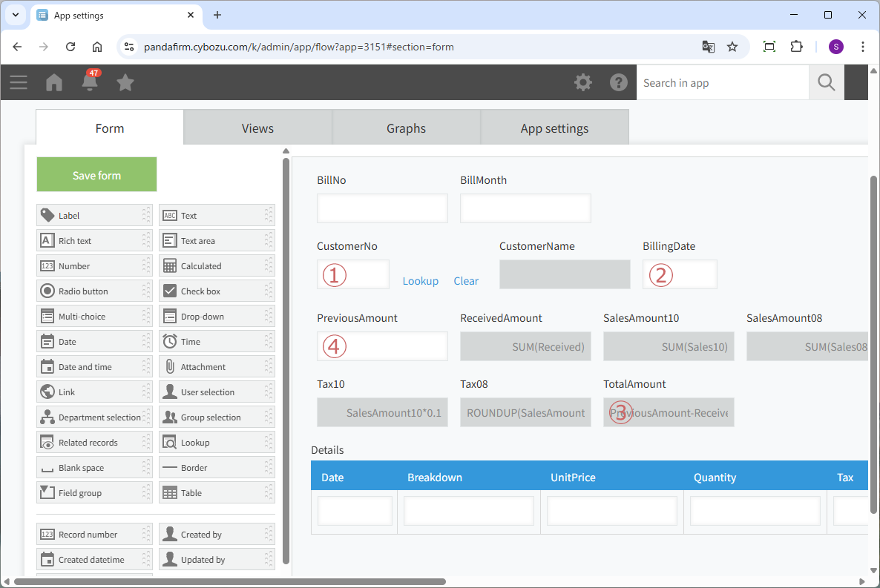
Task: Click the Field group palette item
Action: click(94, 493)
